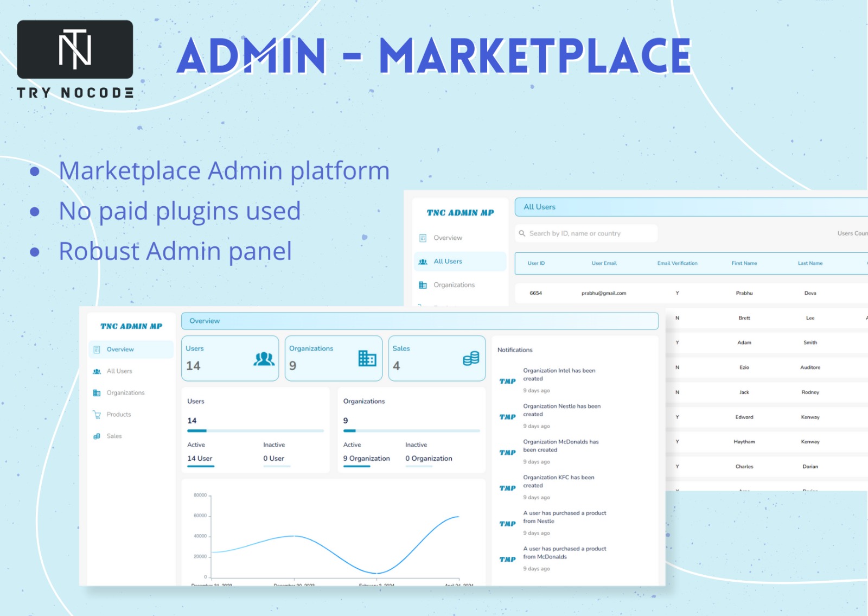Click the building icon on the Organizations card
This screenshot has width=868, height=616.
[x=366, y=358]
